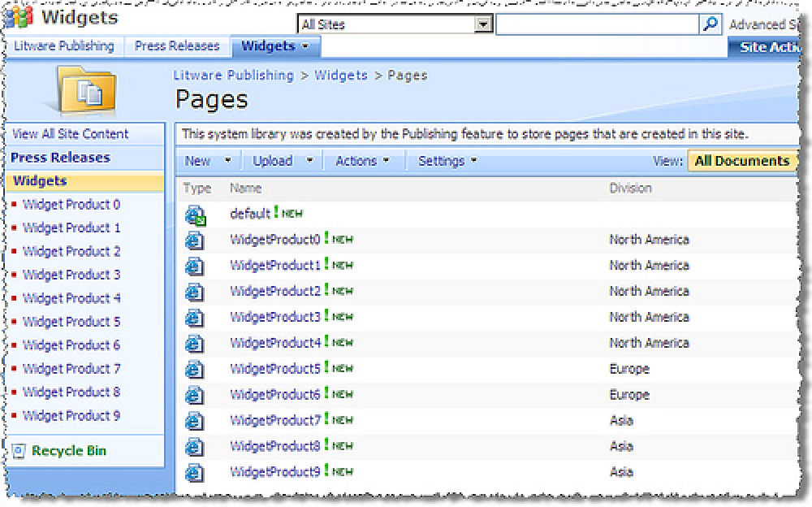This screenshot has height=507, width=812.
Task: Click the Upload toolbar button
Action: click(x=272, y=161)
